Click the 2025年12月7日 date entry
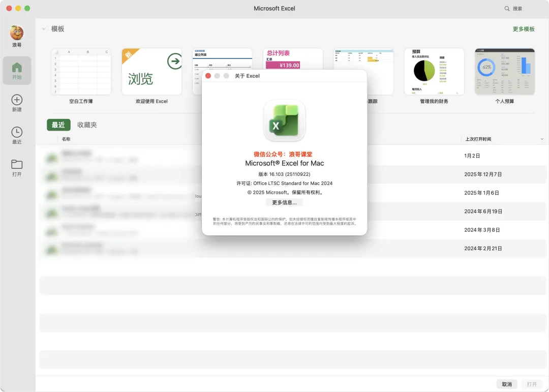Screen dimensions: 549x392 (x=483, y=174)
